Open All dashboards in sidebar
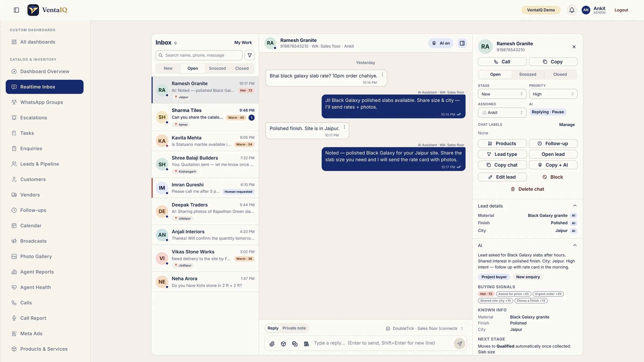 (45, 42)
